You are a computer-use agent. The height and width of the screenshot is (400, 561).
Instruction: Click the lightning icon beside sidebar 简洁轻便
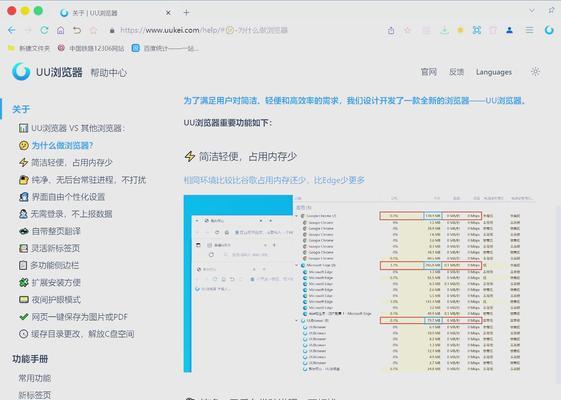click(x=24, y=162)
